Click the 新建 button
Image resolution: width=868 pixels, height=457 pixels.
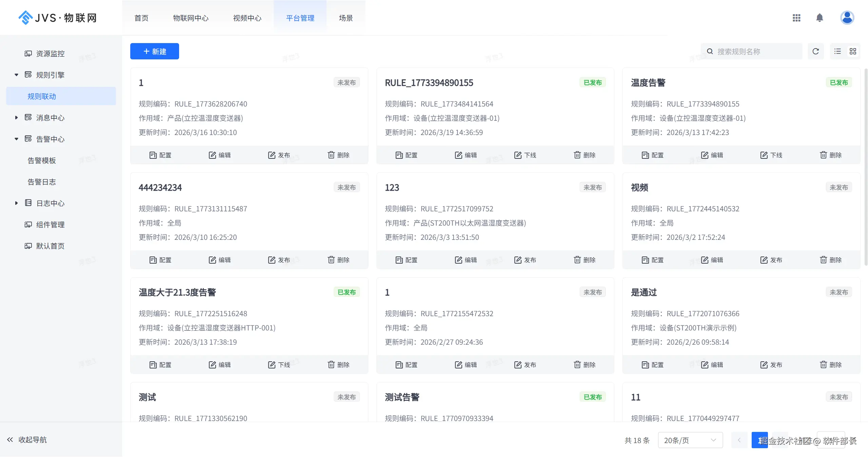[x=154, y=51]
